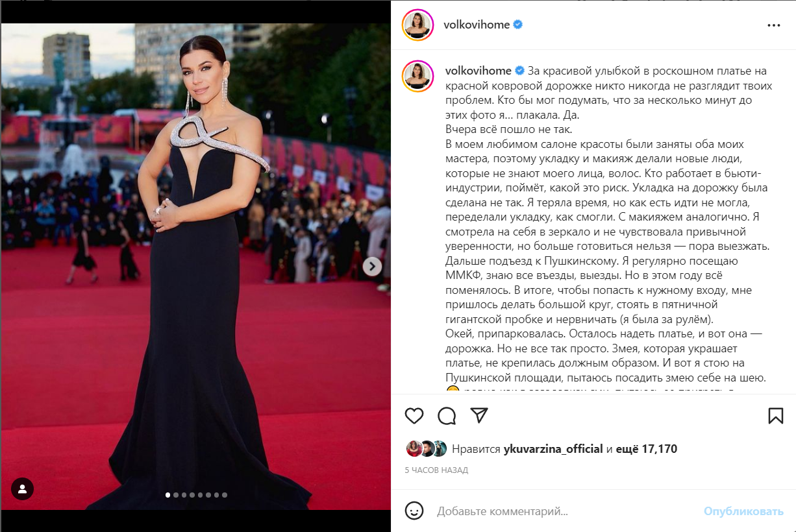Share the post via the paper plane icon
The image size is (796, 532).
[479, 415]
